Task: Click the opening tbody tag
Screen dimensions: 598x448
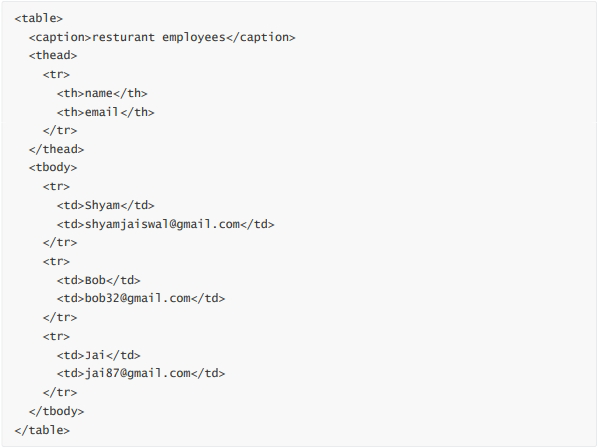Action: click(53, 167)
